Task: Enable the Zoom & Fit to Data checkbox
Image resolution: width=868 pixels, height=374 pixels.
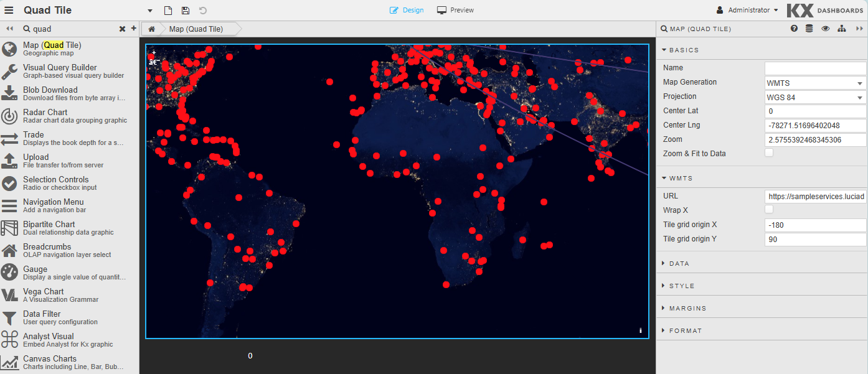Action: coord(769,153)
